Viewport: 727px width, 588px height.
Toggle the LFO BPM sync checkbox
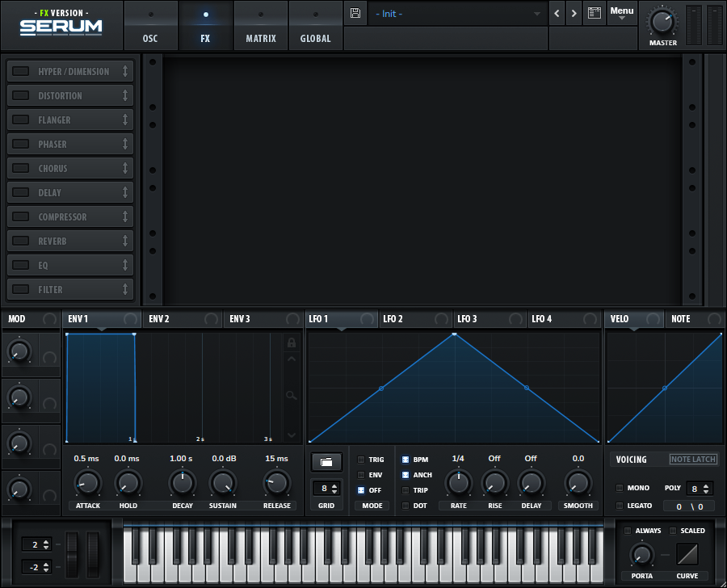[406, 460]
